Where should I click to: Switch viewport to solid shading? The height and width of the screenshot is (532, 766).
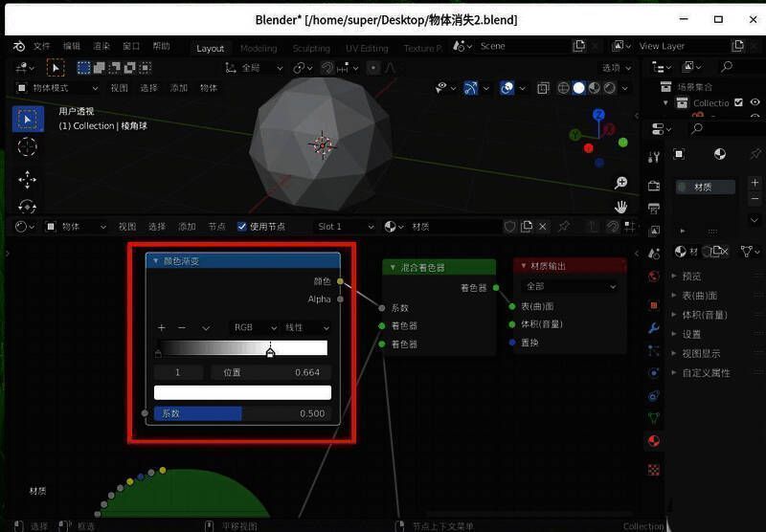coord(579,88)
